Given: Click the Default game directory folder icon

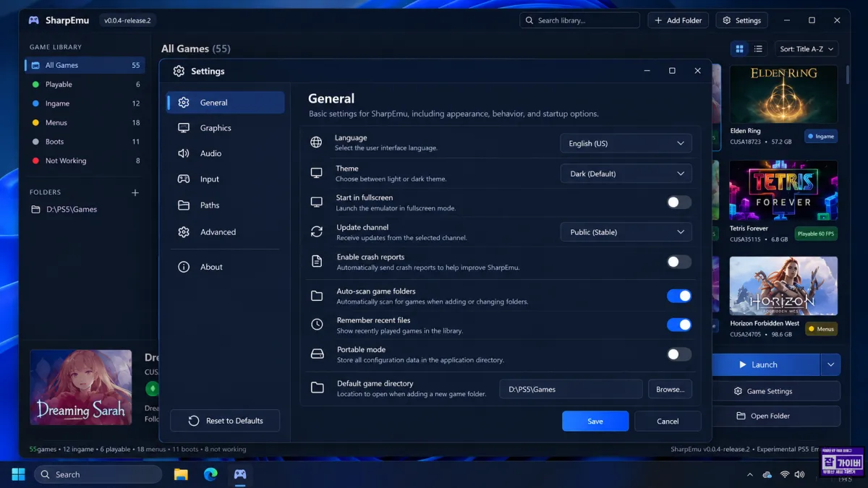Looking at the screenshot, I should pos(317,388).
